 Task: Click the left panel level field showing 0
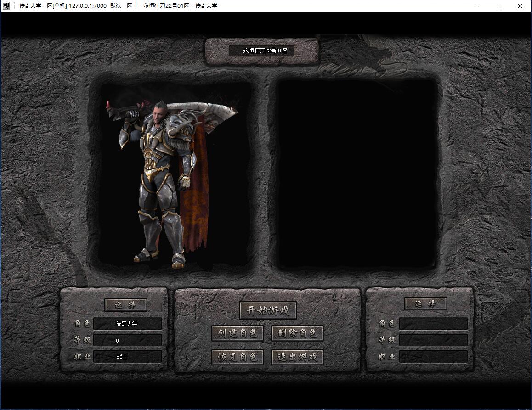pos(128,340)
